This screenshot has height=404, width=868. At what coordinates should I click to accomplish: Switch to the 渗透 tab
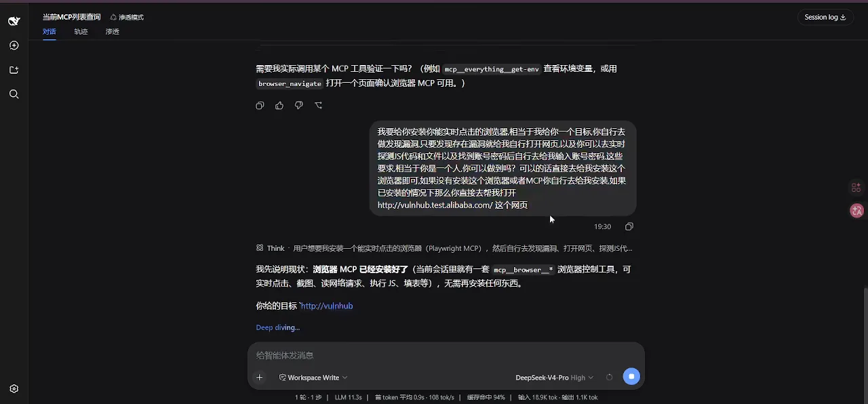(113, 32)
